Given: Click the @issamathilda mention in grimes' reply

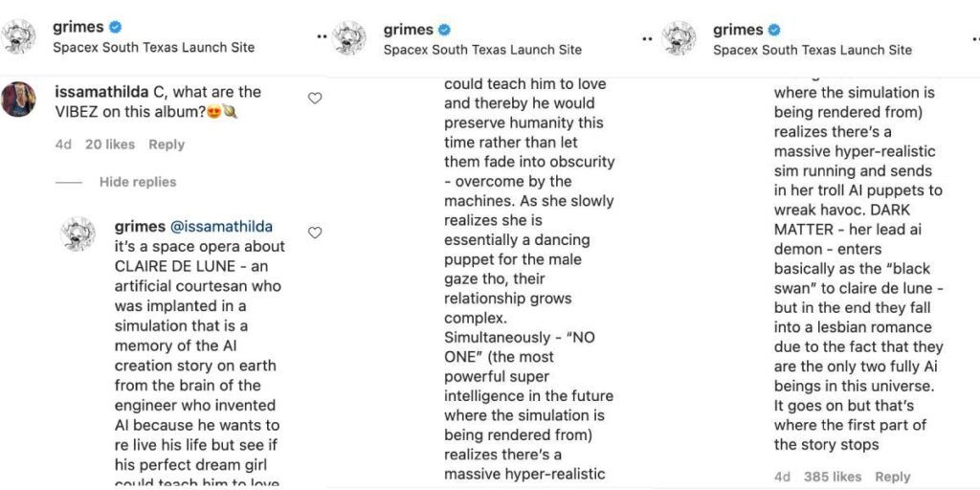Looking at the screenshot, I should [221, 227].
